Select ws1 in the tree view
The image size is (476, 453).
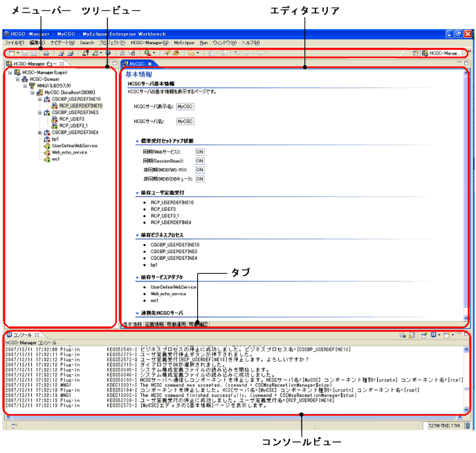(55, 159)
